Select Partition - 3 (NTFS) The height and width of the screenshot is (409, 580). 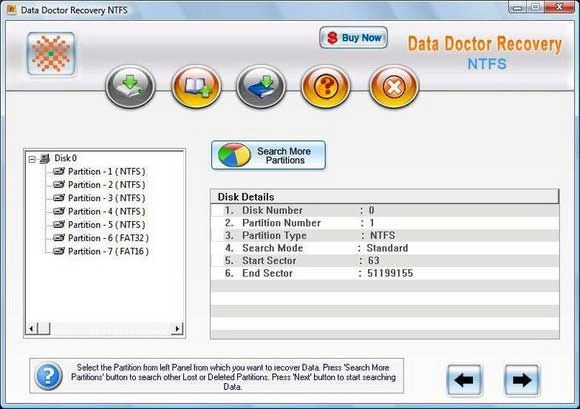(x=107, y=198)
